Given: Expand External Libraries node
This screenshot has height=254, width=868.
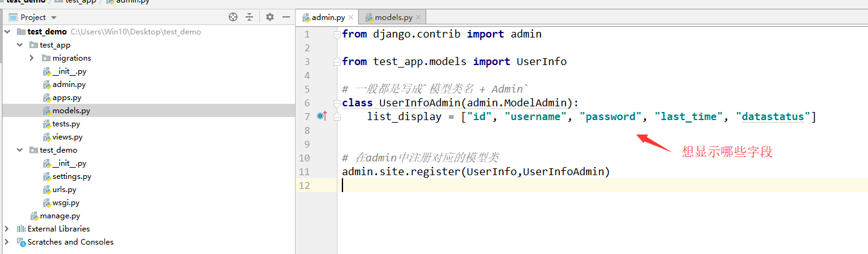Looking at the screenshot, I should [x=7, y=229].
